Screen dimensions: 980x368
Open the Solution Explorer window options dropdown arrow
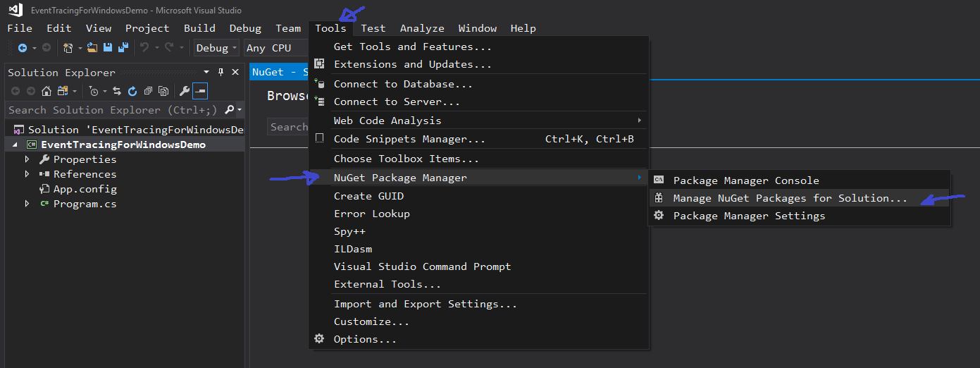pyautogui.click(x=206, y=72)
